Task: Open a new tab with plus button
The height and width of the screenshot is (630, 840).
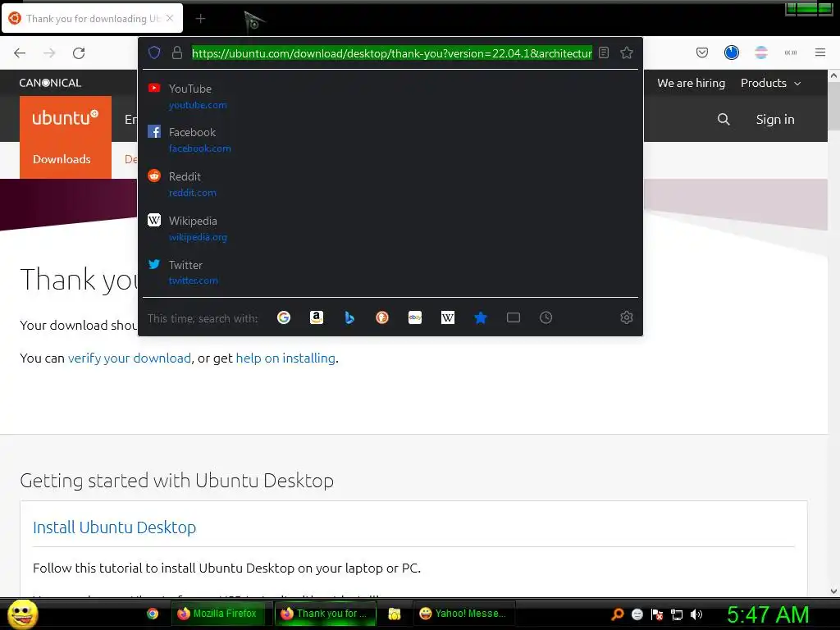Action: (200, 19)
